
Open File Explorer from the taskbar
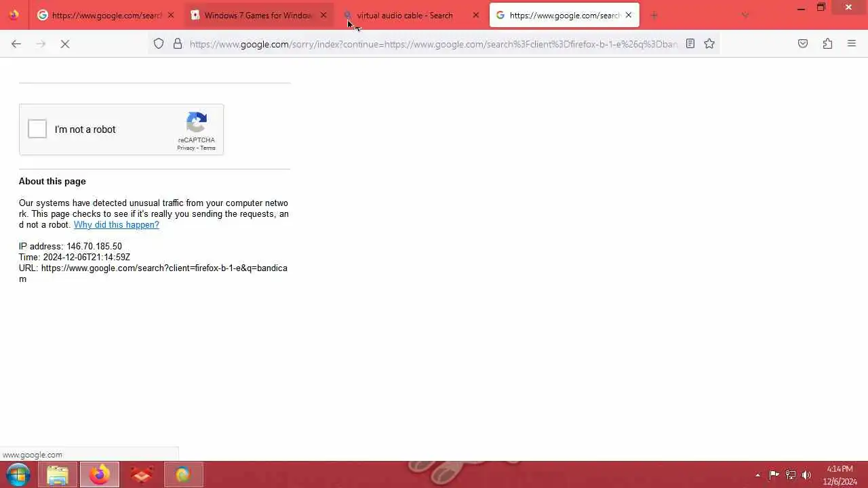(58, 475)
